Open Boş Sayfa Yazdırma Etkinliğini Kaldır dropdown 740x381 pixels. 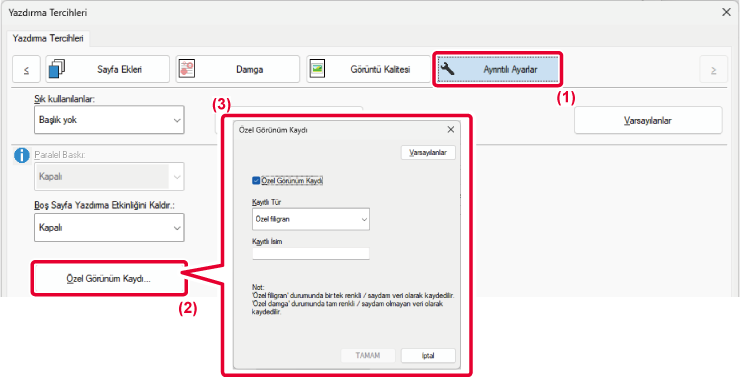point(109,228)
